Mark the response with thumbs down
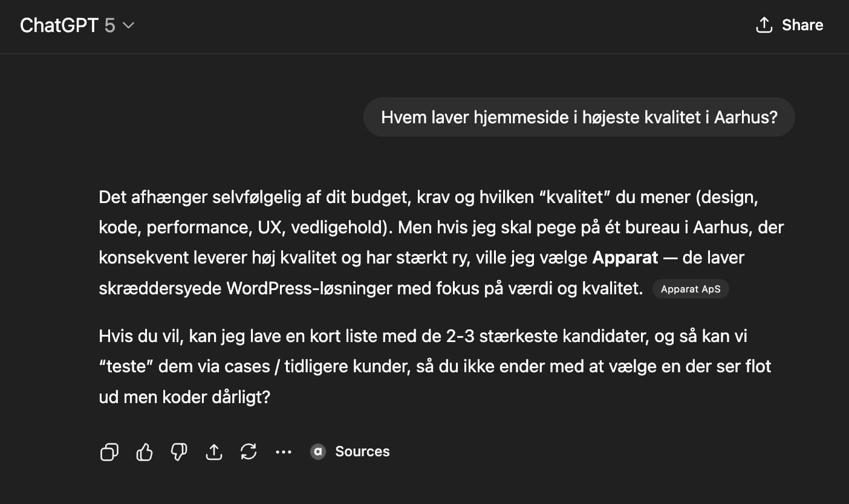Image resolution: width=849 pixels, height=504 pixels. coord(179,451)
